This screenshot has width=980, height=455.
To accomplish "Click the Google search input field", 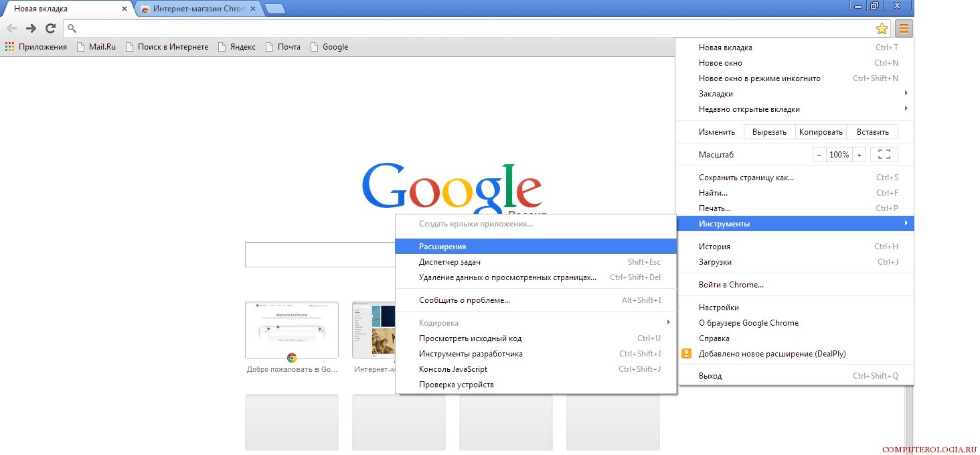I will pyautogui.click(x=319, y=255).
